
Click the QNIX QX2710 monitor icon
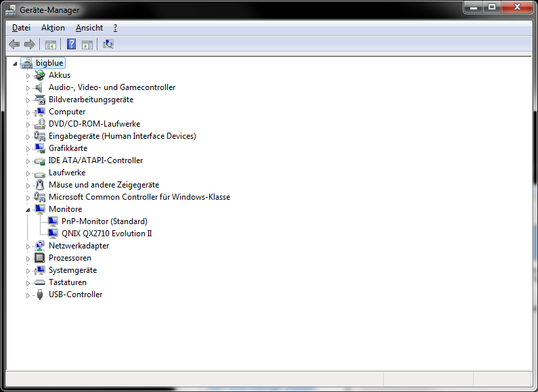pyautogui.click(x=53, y=234)
